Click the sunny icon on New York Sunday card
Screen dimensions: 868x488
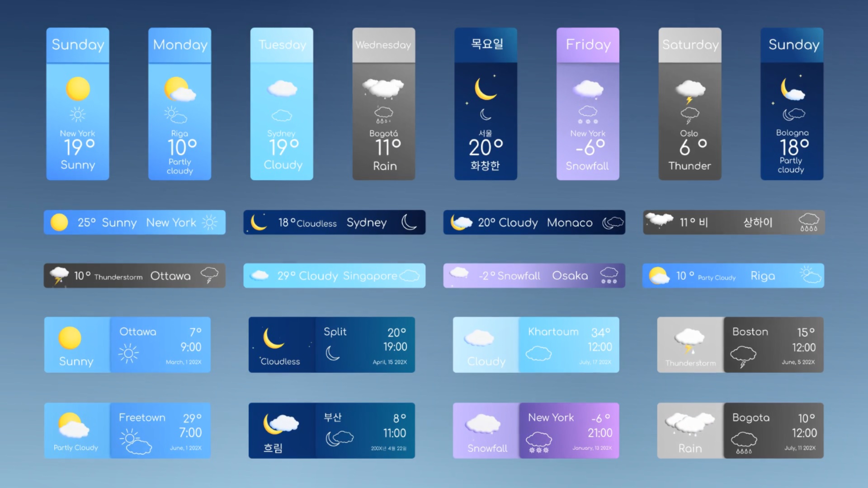click(x=77, y=88)
